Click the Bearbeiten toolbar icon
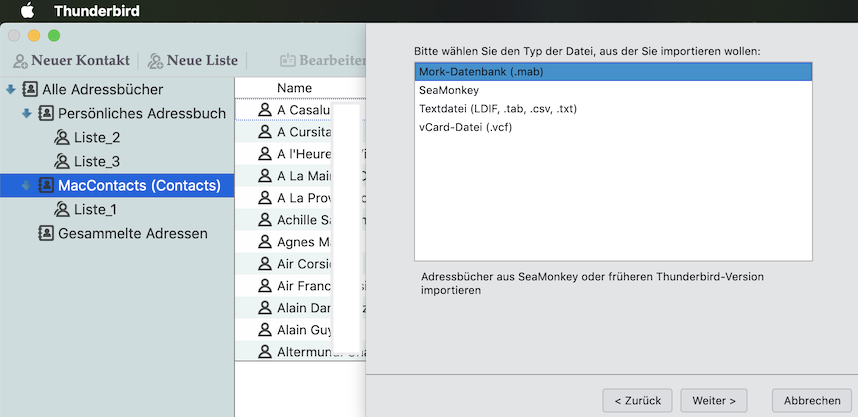The image size is (858, 417). pyautogui.click(x=289, y=61)
